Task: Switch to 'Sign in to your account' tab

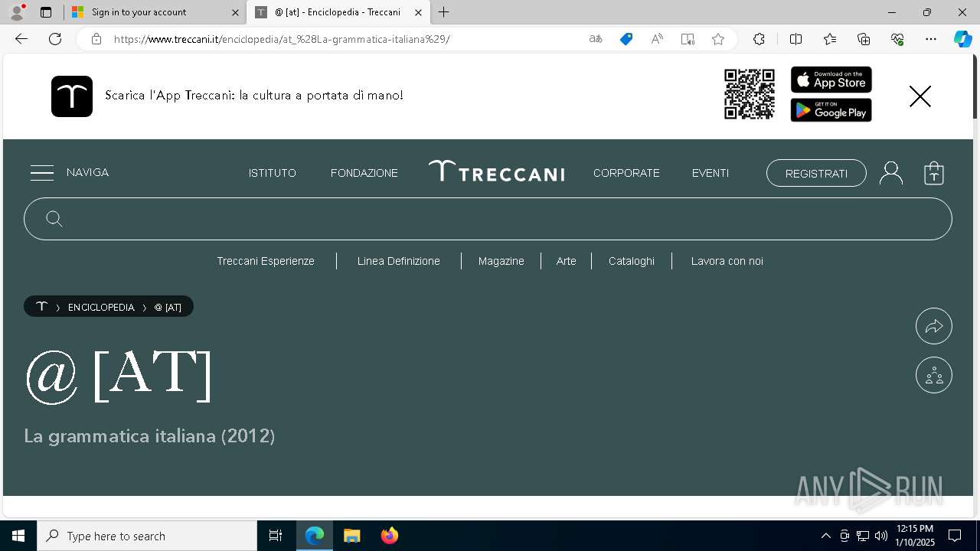Action: point(154,12)
